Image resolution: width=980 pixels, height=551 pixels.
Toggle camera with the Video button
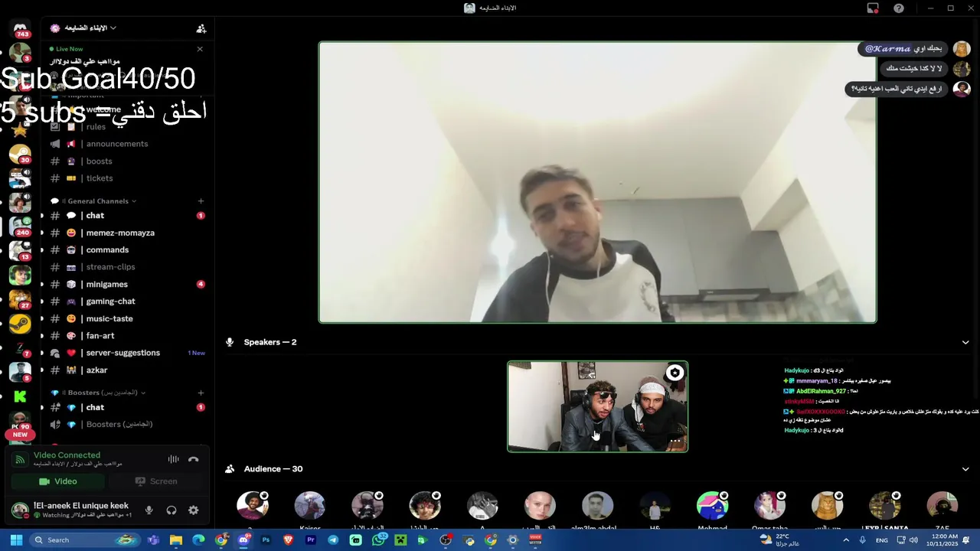point(58,481)
